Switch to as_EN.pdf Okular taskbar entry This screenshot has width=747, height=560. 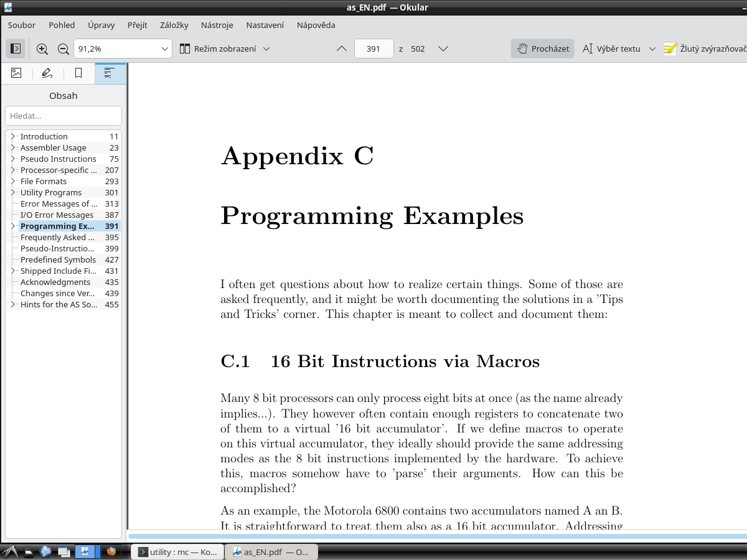[271, 552]
